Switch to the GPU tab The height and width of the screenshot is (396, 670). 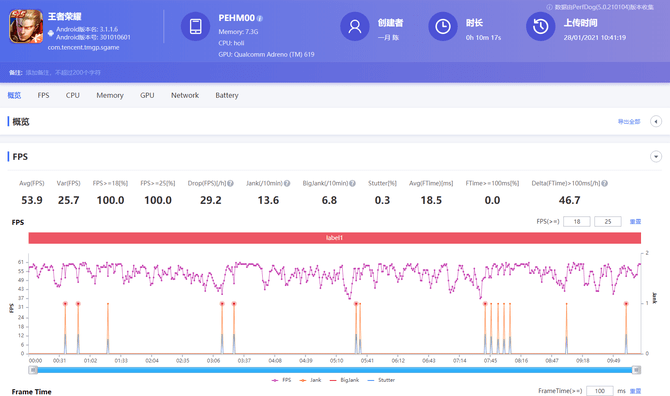[x=147, y=95]
